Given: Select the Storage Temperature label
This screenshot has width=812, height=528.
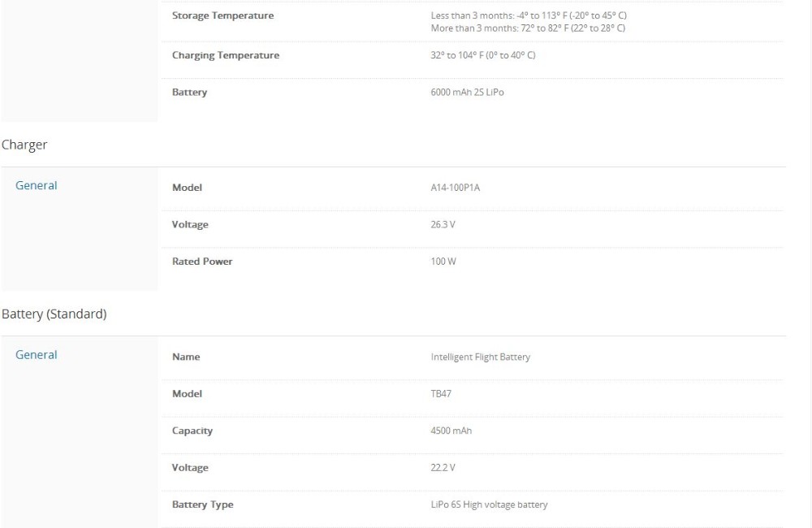Looking at the screenshot, I should 222,16.
